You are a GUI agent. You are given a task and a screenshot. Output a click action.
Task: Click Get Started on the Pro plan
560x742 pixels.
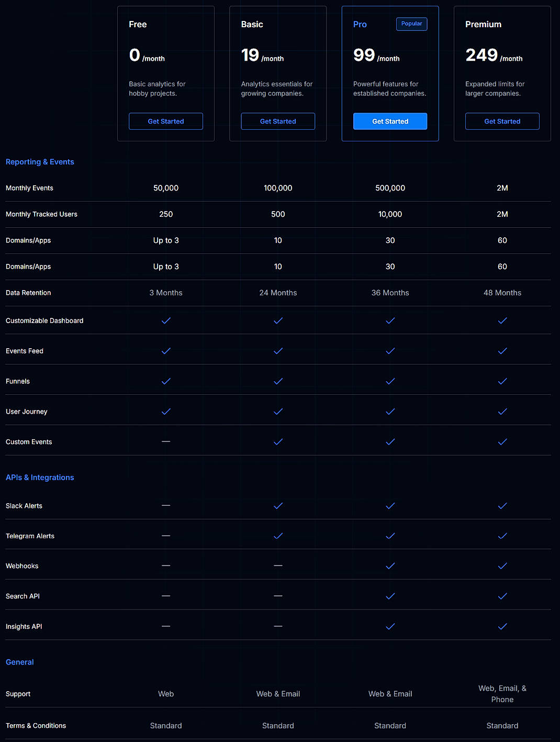[390, 121]
